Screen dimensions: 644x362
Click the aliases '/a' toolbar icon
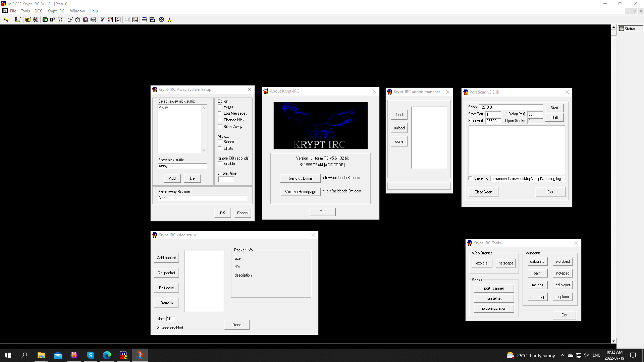tap(45, 20)
